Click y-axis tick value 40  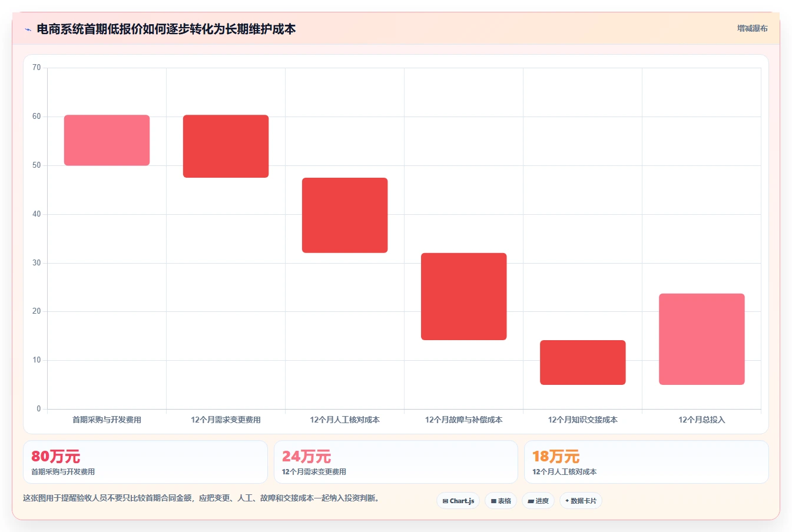click(x=37, y=214)
